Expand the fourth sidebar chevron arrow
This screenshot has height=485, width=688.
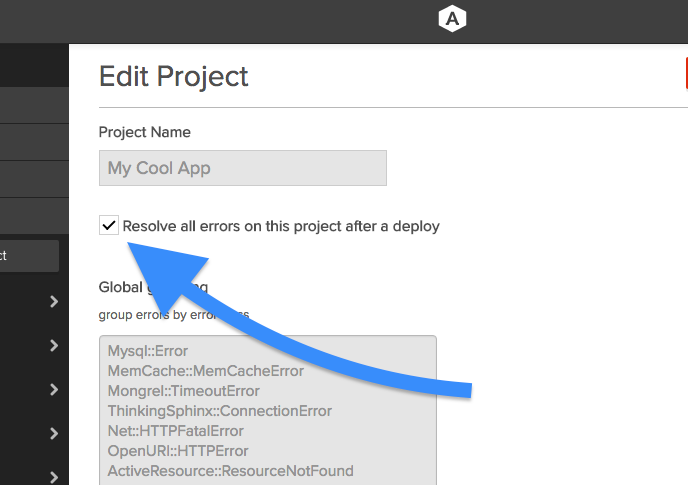[54, 433]
